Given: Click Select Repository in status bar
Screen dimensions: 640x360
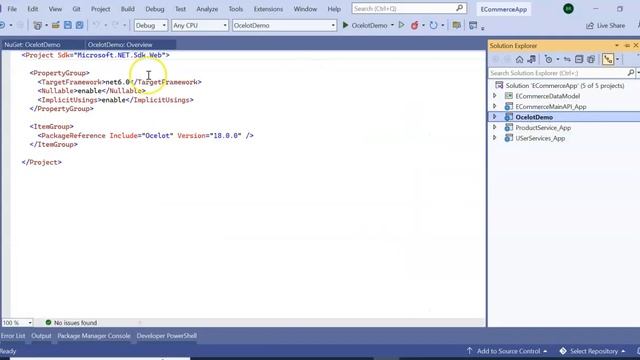Looking at the screenshot, I should point(593,351).
